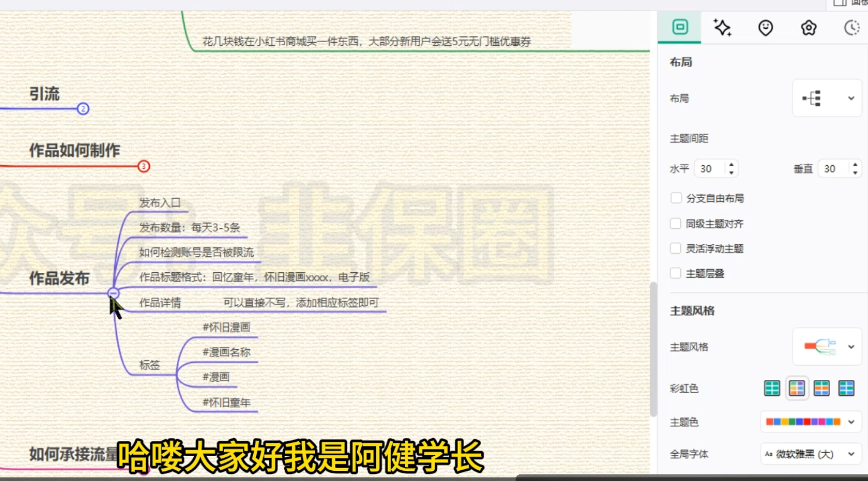Open the 主题色 color palette dropdown
Viewport: 868px width, 481px height.
tap(810, 422)
